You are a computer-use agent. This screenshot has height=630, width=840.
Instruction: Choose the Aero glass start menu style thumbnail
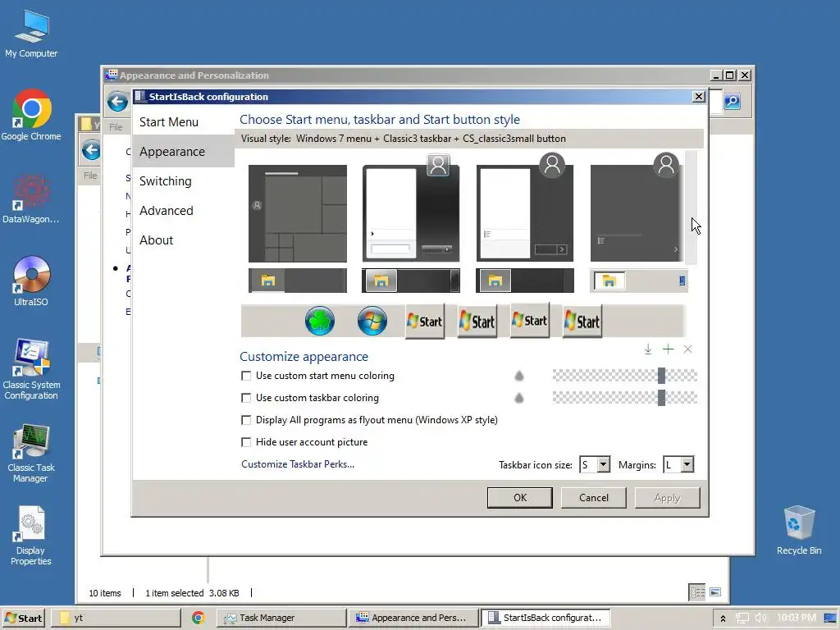[x=411, y=213]
